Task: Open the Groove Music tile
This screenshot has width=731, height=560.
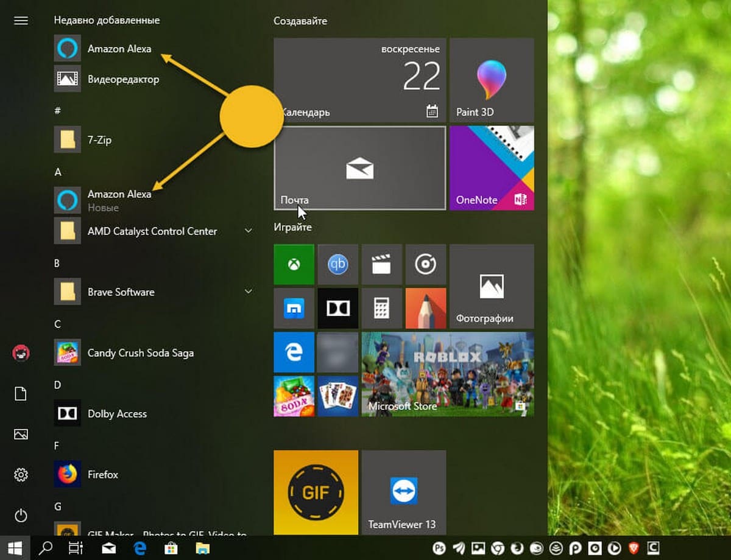Action: tap(426, 264)
